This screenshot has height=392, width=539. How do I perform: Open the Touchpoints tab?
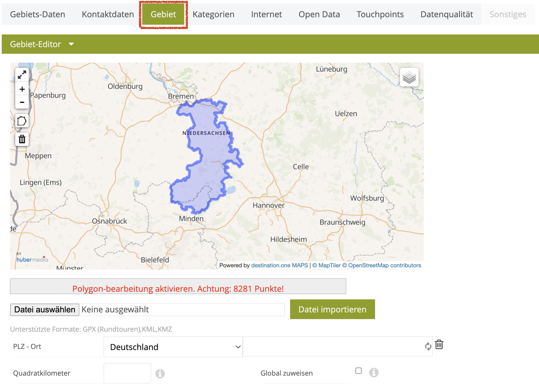click(380, 14)
